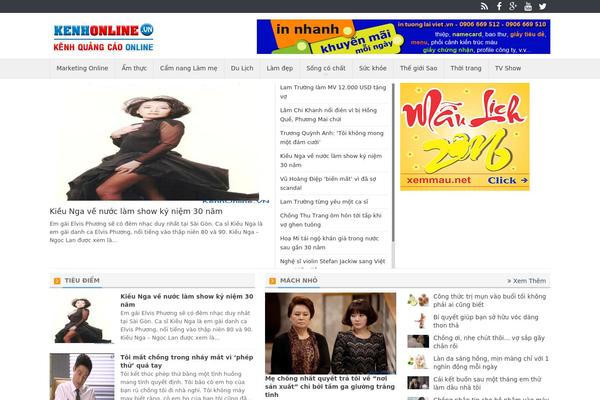This screenshot has width=600, height=400.
Task: Open 'Trương Quỳnh Anh' wedding article link
Action: (331, 137)
